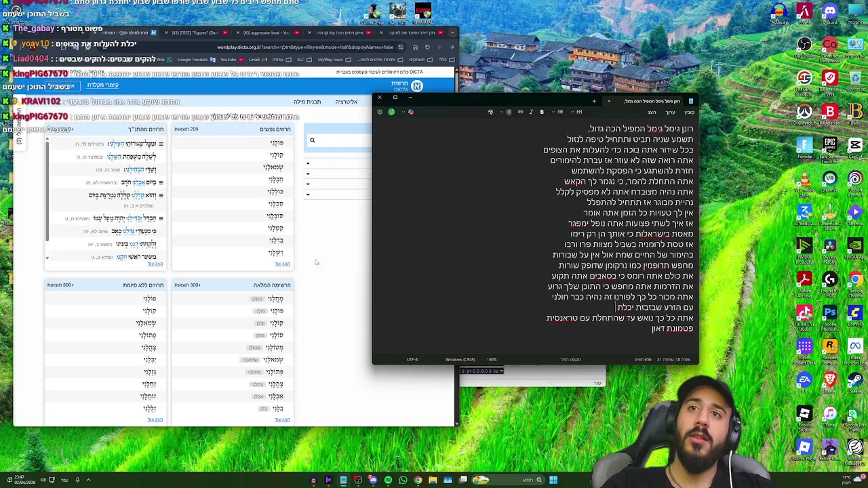
Task: Expand the second filter dropdown arrow under search
Action: coord(308,174)
